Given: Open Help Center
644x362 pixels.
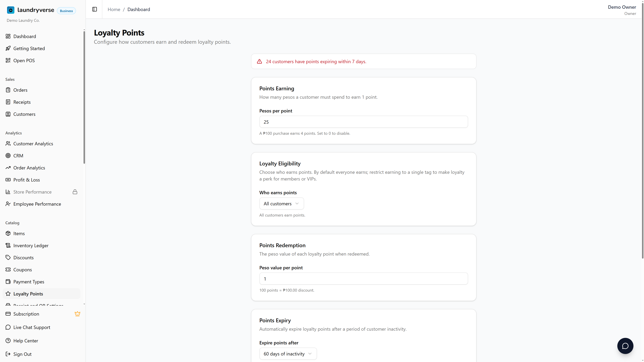Looking at the screenshot, I should (x=41, y=341).
